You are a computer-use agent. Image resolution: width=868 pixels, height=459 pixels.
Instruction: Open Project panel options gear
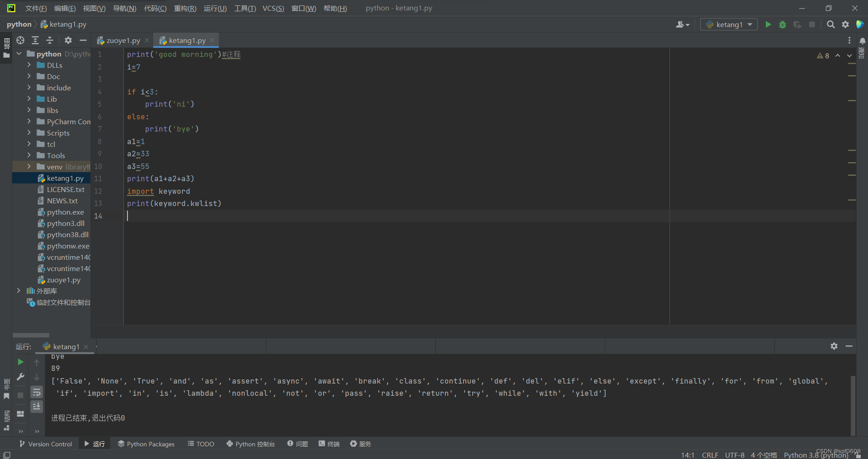coord(68,40)
